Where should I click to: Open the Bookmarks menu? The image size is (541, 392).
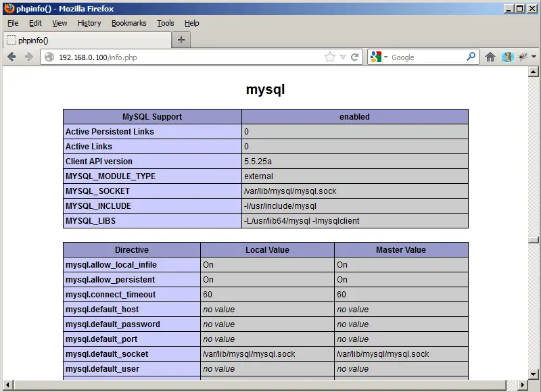129,23
